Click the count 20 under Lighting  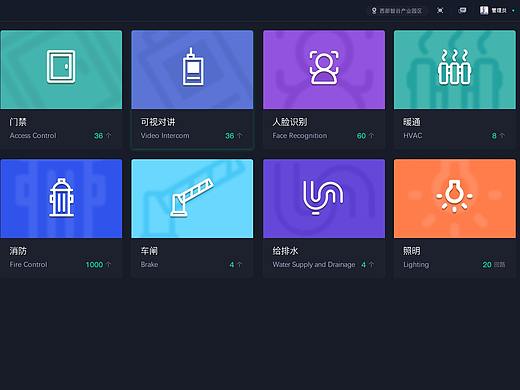pos(487,265)
